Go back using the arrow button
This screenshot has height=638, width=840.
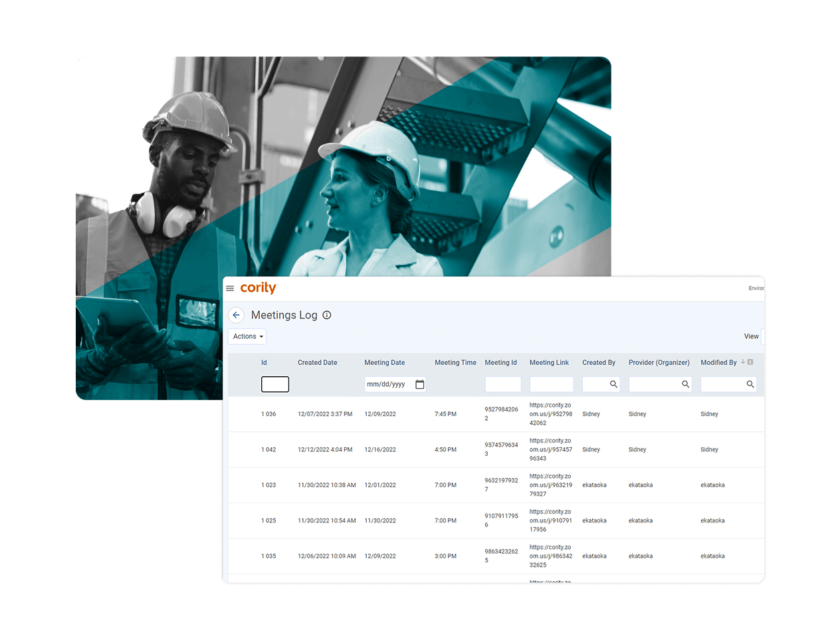[x=236, y=315]
